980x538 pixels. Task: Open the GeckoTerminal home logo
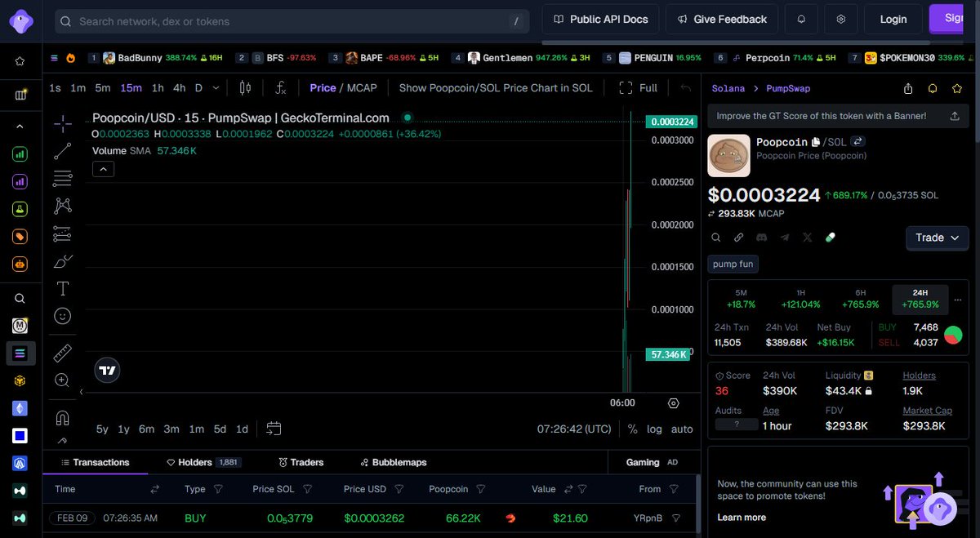[21, 21]
